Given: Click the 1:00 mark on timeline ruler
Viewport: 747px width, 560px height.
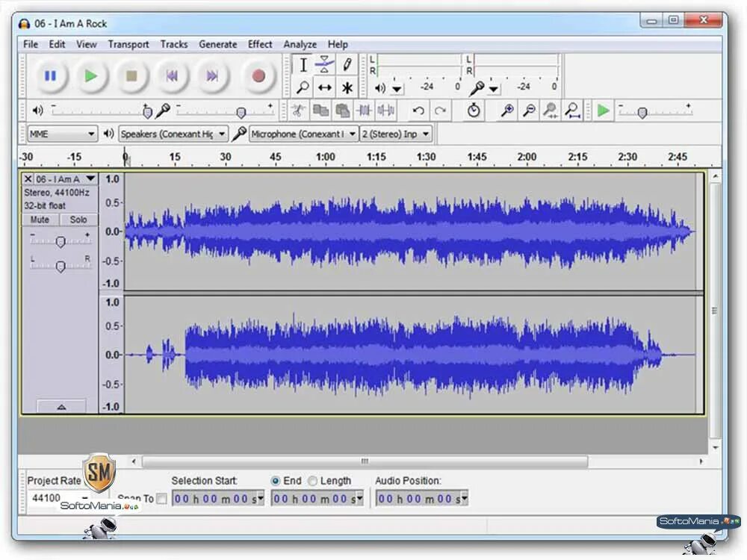Looking at the screenshot, I should (326, 157).
